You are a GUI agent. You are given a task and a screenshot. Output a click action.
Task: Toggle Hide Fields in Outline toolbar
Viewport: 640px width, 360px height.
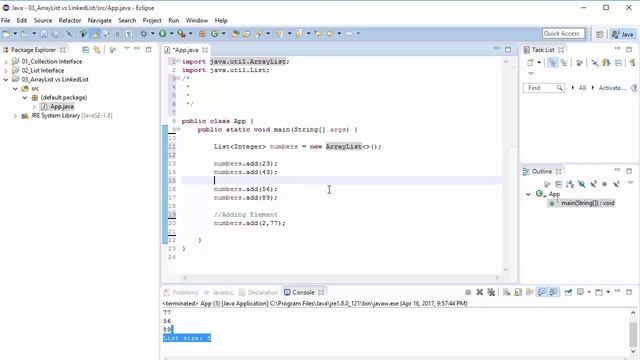point(582,184)
